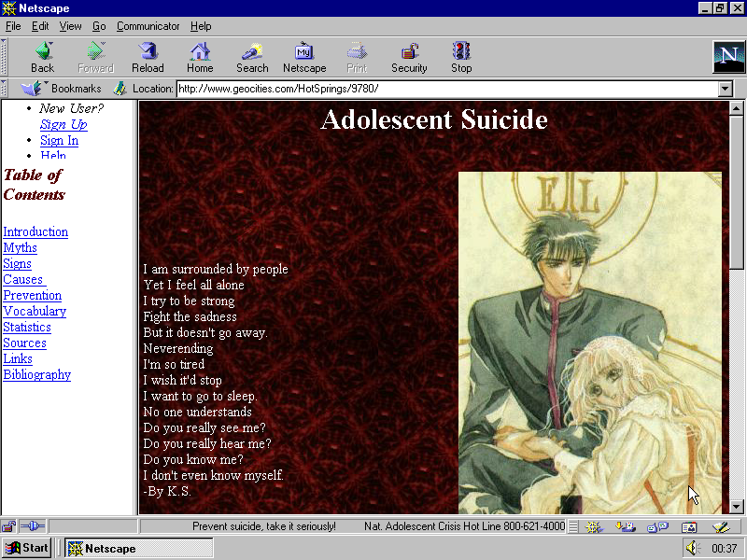The image size is (747, 560).
Task: Click the main frame vertical scrollbar thumb
Action: click(736, 192)
